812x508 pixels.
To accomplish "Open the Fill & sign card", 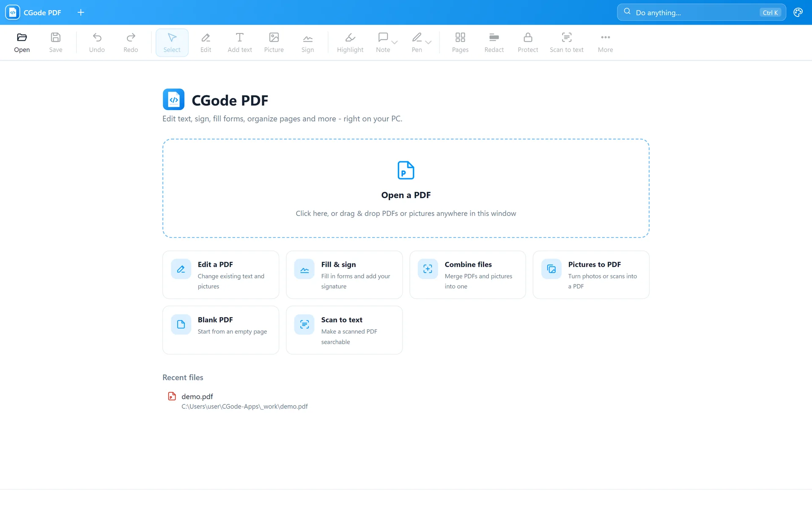I will 344,275.
